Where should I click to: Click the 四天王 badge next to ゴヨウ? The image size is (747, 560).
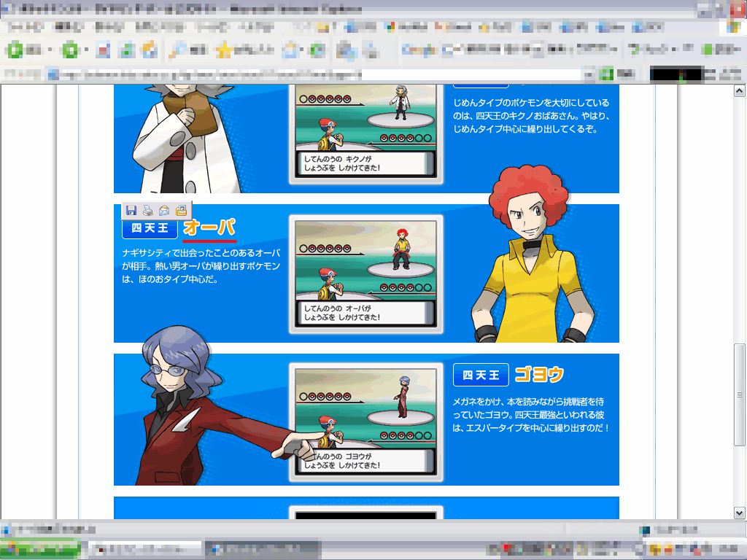point(481,376)
